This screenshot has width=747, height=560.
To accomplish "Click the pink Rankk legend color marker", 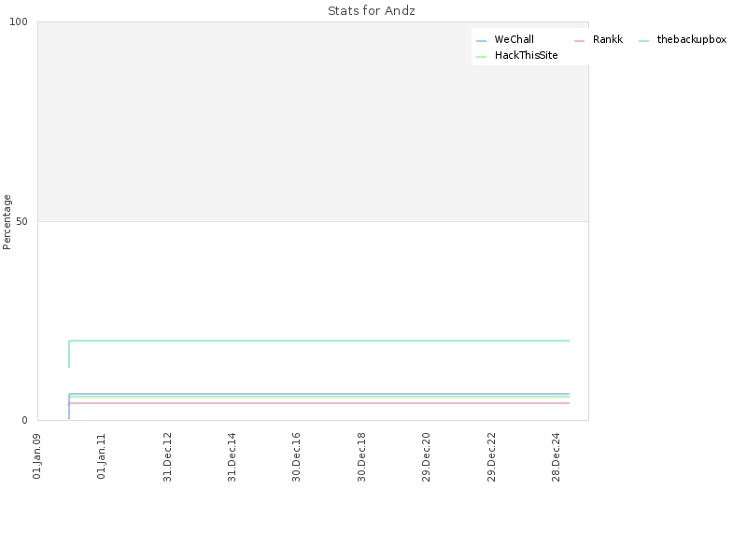I will 579,41.
